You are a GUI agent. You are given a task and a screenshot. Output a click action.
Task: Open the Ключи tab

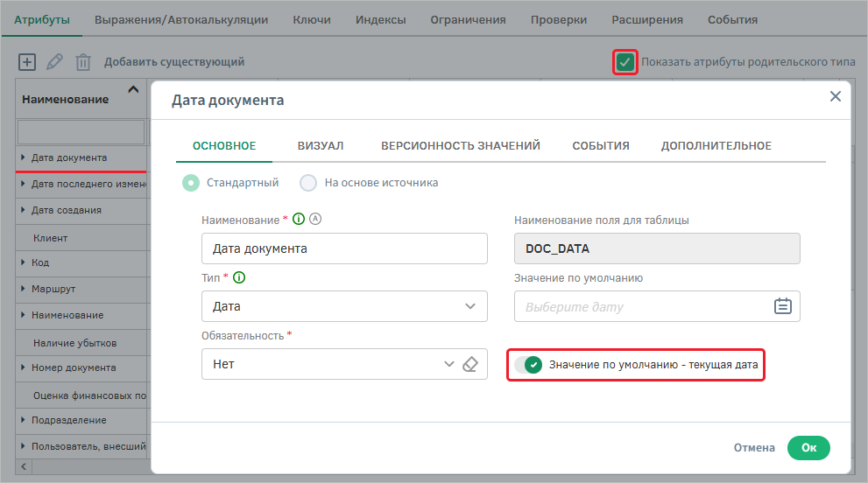[312, 20]
